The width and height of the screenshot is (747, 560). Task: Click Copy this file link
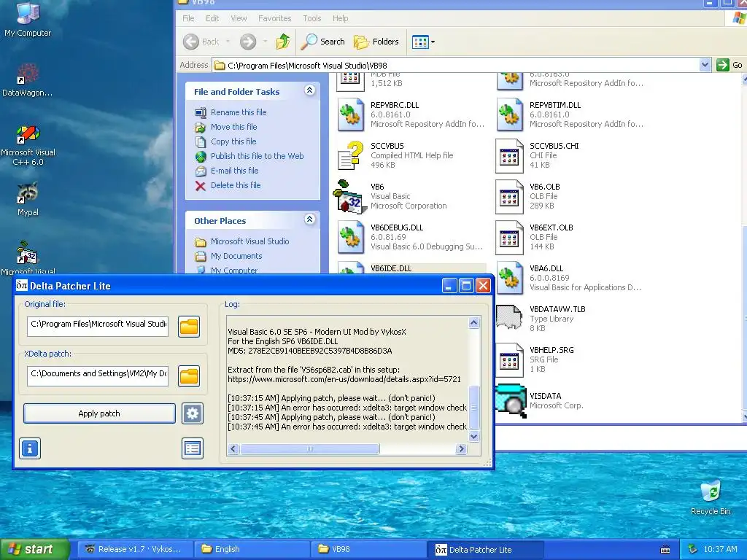[233, 141]
